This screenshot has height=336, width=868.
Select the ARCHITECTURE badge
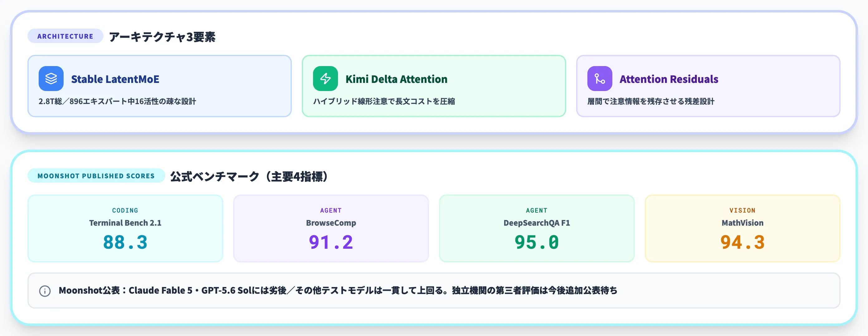(x=65, y=36)
